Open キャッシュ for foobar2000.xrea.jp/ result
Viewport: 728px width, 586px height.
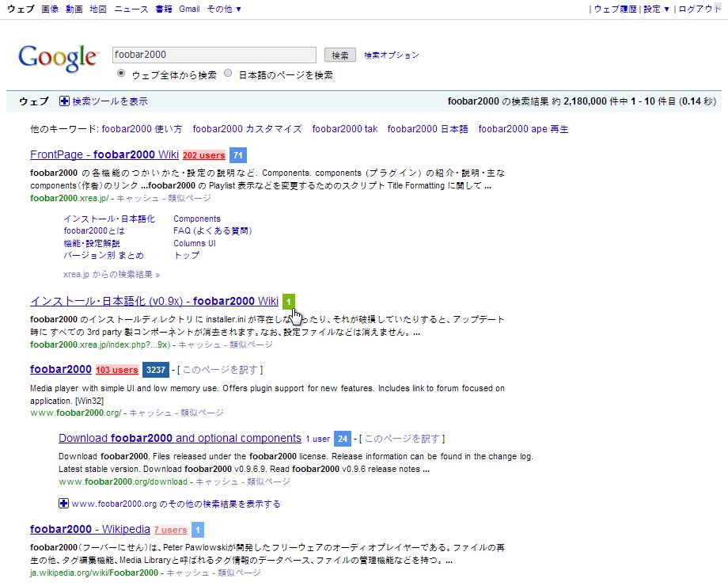pyautogui.click(x=138, y=199)
